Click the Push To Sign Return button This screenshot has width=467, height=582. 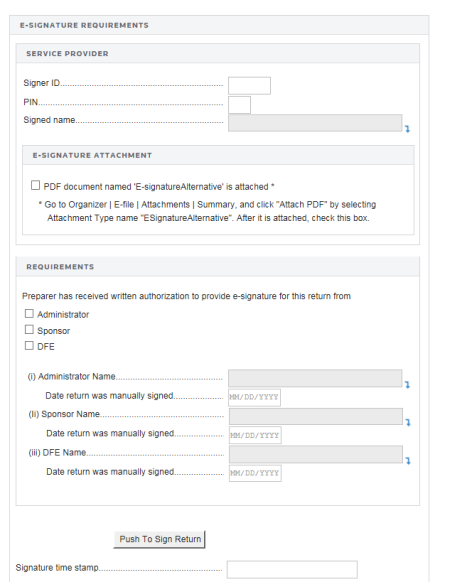tap(160, 539)
